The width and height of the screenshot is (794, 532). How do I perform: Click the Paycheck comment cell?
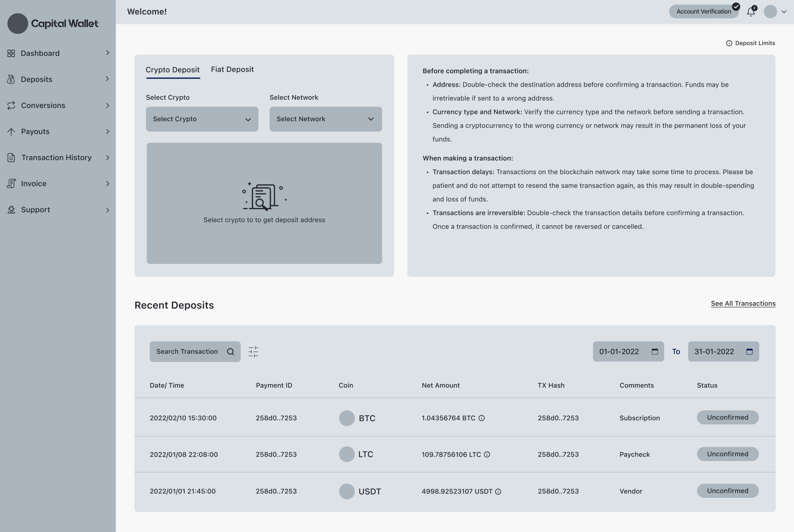pos(635,454)
